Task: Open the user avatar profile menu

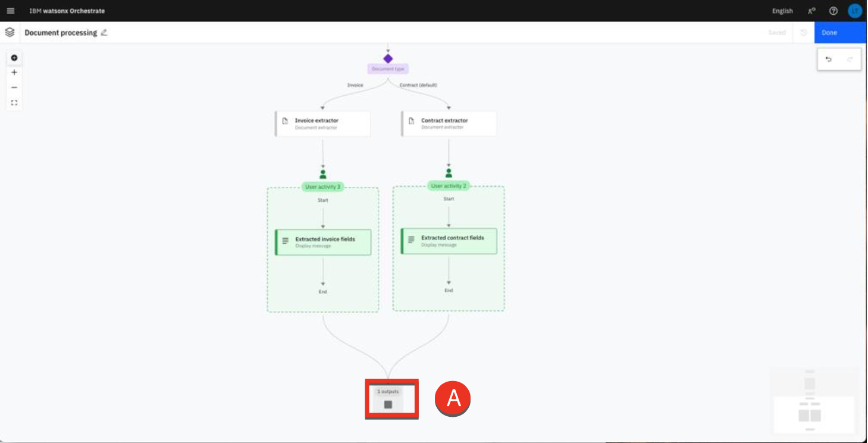Action: click(854, 11)
